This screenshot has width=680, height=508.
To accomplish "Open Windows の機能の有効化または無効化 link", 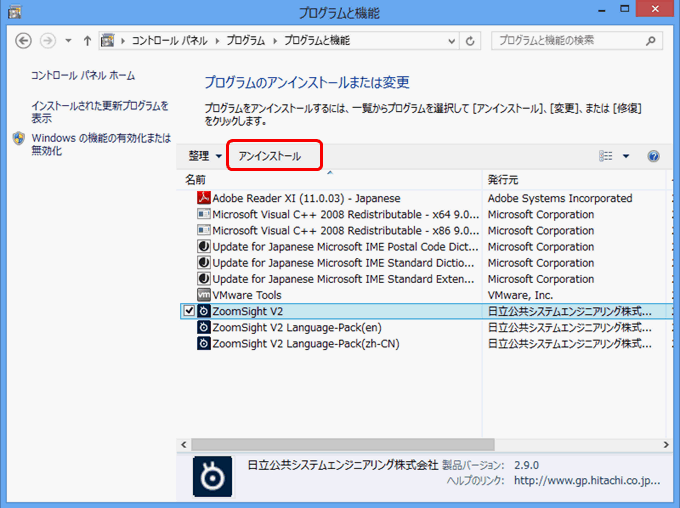I will pyautogui.click(x=101, y=144).
